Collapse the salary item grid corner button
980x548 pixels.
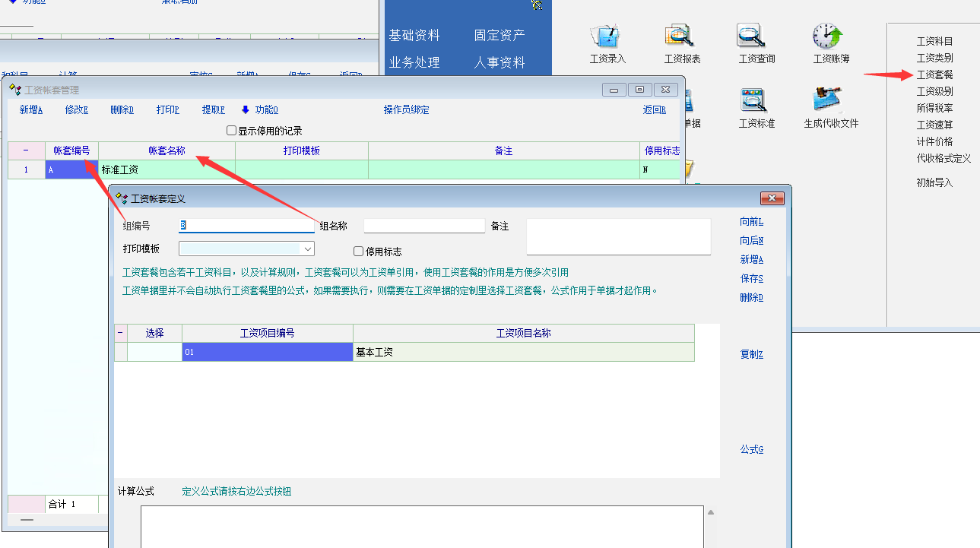click(x=120, y=333)
